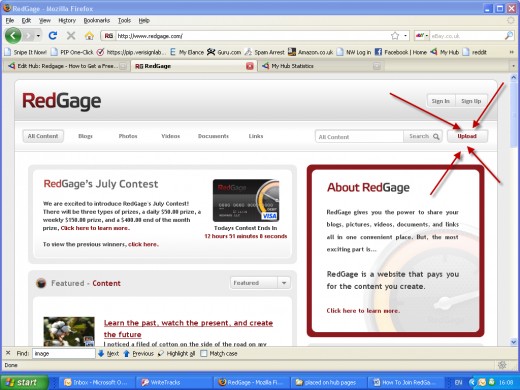The width and height of the screenshot is (520, 390).
Task: Bookmark this page with the star icon
Action: (395, 36)
